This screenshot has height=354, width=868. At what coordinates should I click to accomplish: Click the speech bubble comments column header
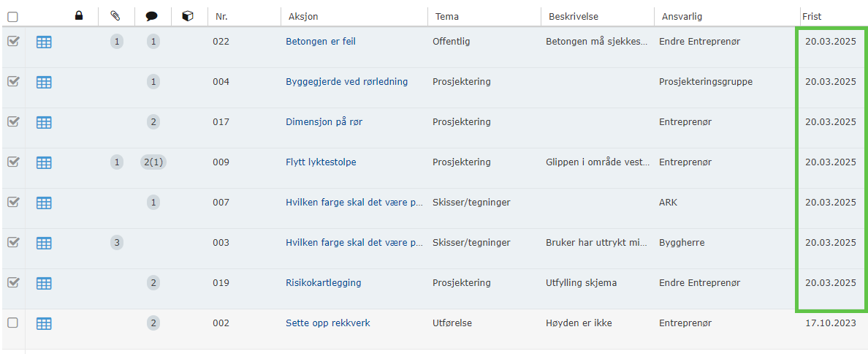(152, 15)
